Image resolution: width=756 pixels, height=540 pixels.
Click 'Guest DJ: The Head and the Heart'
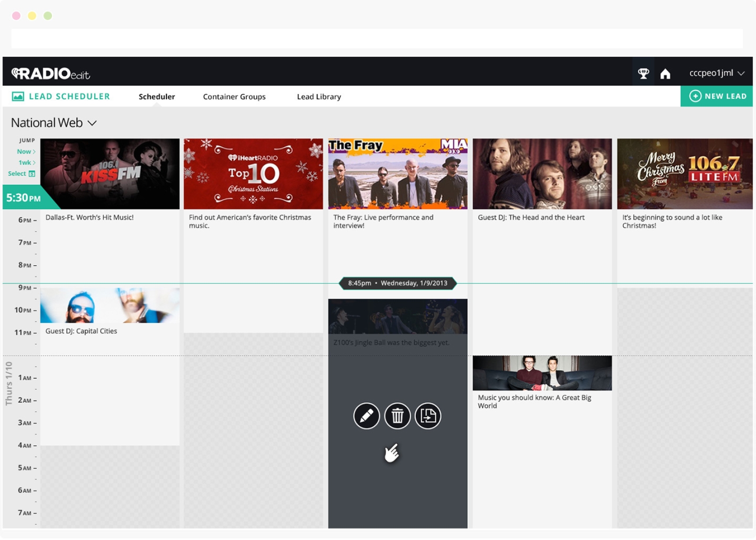[x=531, y=218]
